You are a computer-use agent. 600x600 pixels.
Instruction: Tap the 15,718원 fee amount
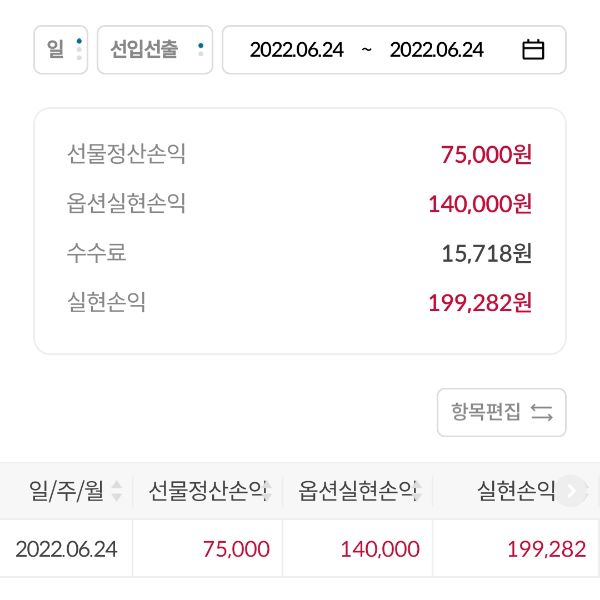click(486, 253)
